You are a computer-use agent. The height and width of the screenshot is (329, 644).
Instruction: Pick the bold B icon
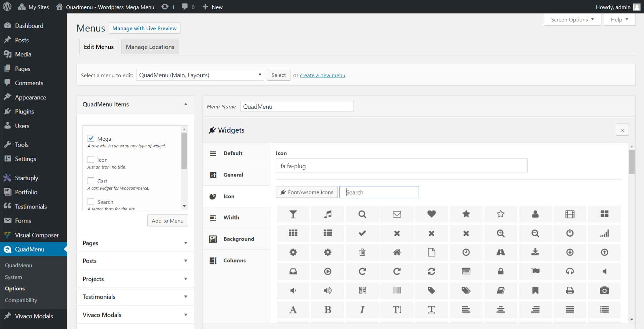tap(328, 310)
